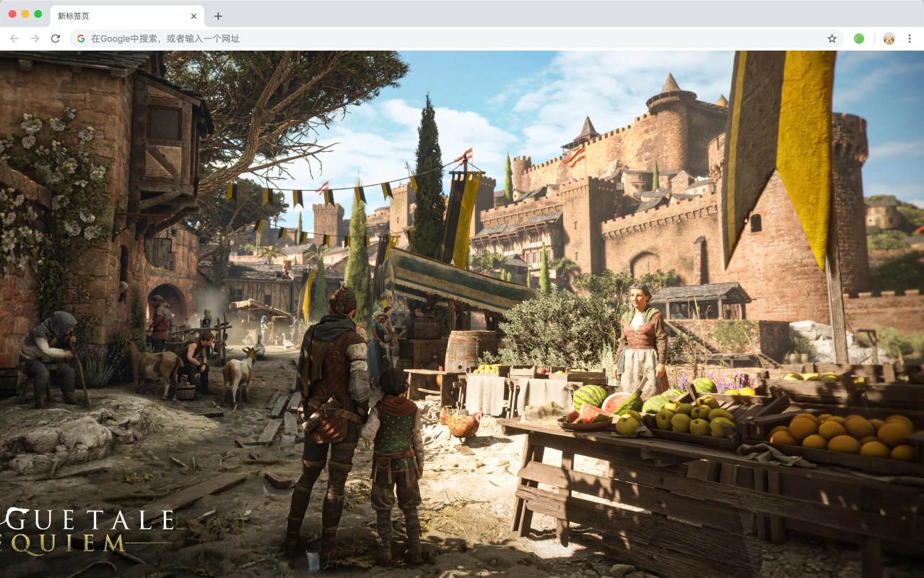Close the 新标签页 tab

(193, 16)
